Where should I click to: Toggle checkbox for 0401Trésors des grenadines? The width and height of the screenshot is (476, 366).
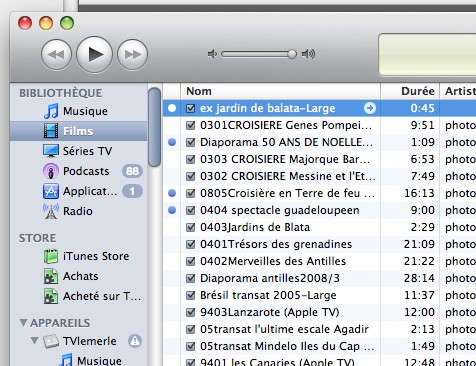(190, 244)
